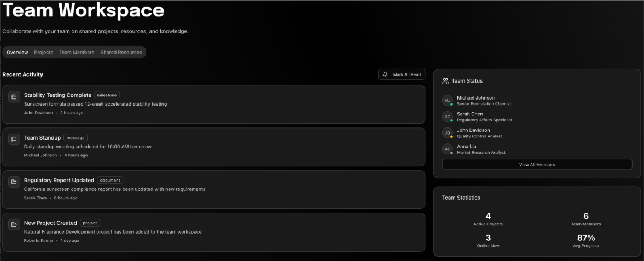Click the name John Davidson in Team Status
Viewport: 644px width, 261px height.
point(474,130)
